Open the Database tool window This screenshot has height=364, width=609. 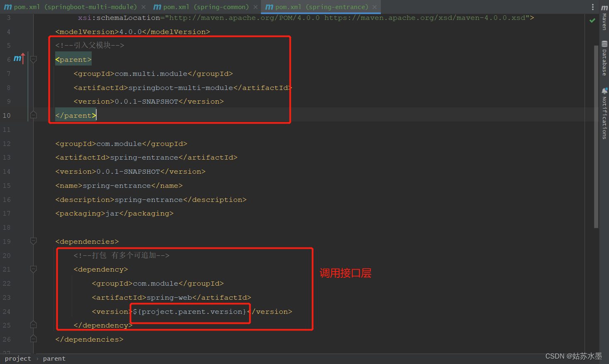pyautogui.click(x=604, y=58)
